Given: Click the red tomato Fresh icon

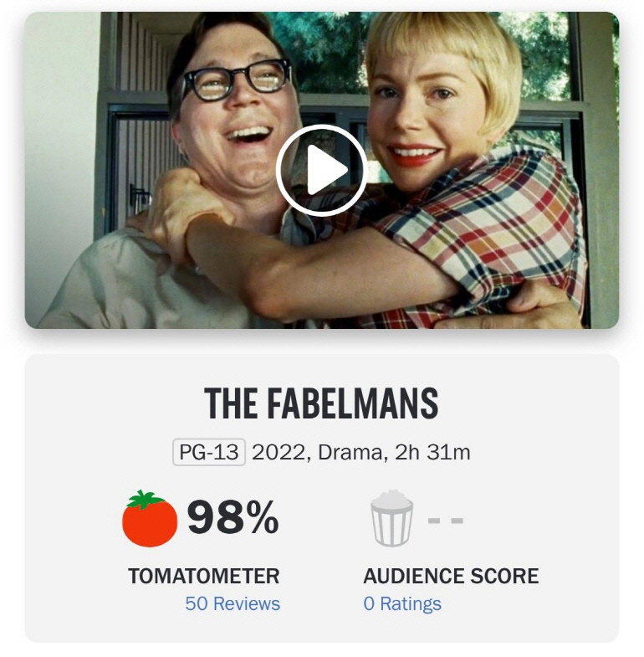Looking at the screenshot, I should coord(150,518).
